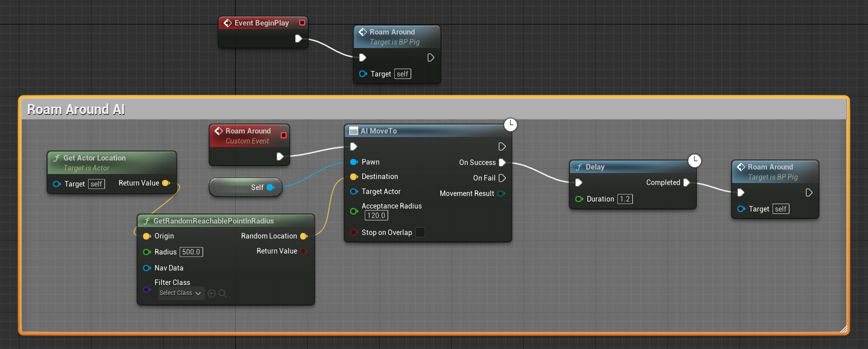The image size is (868, 349).
Task: Click the use-selected arrow icon beside Select Class
Action: 212,293
